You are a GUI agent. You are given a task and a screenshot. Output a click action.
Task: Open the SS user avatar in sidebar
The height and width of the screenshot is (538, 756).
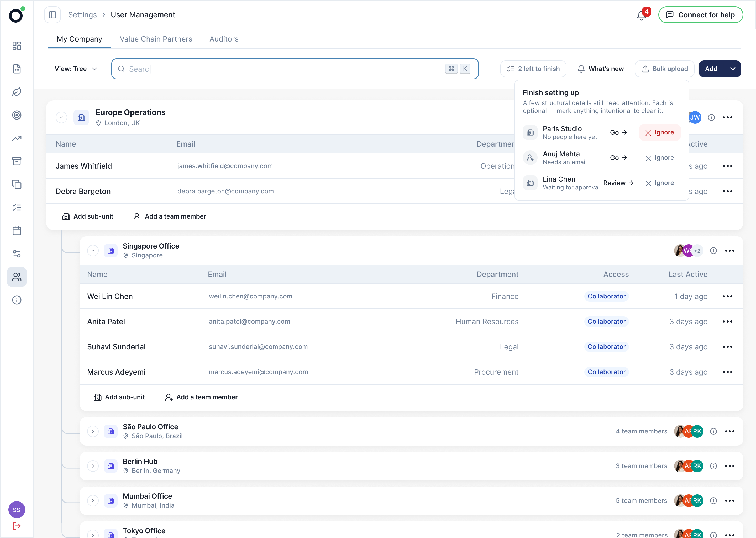click(17, 510)
